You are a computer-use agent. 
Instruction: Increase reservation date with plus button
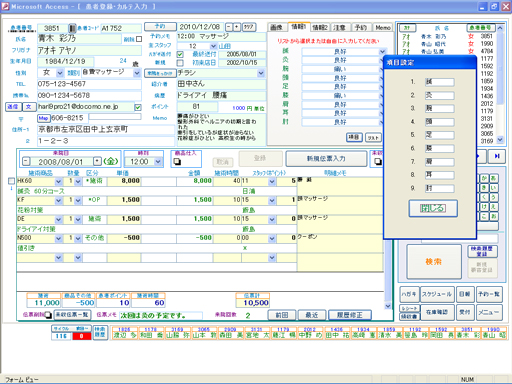[237, 27]
